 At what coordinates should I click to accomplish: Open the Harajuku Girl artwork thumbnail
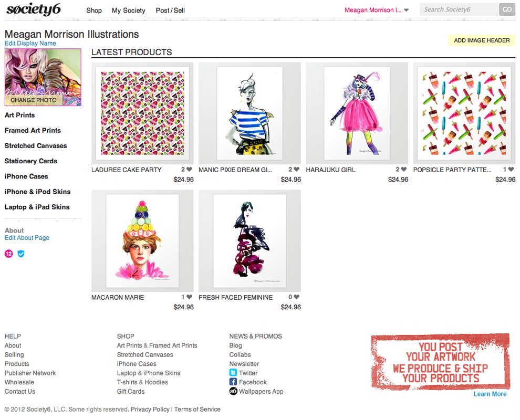click(357, 113)
